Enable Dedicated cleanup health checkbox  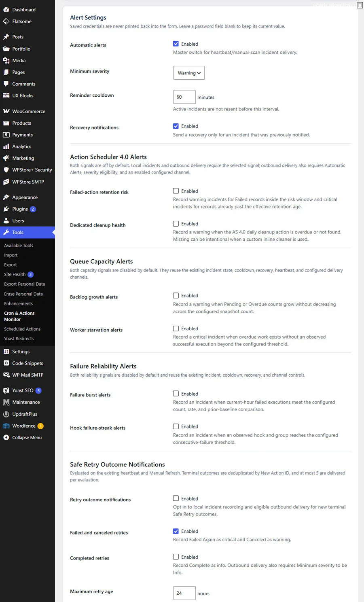(x=176, y=223)
